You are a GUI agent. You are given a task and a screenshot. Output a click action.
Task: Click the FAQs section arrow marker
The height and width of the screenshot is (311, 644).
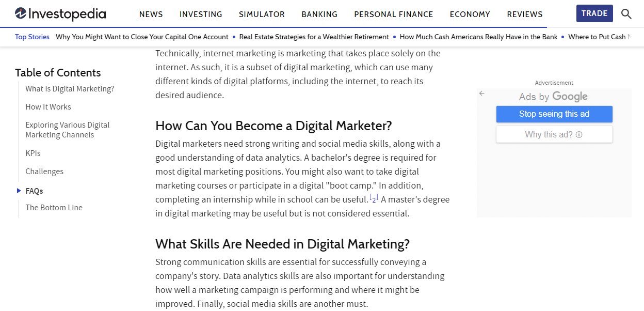pos(19,191)
